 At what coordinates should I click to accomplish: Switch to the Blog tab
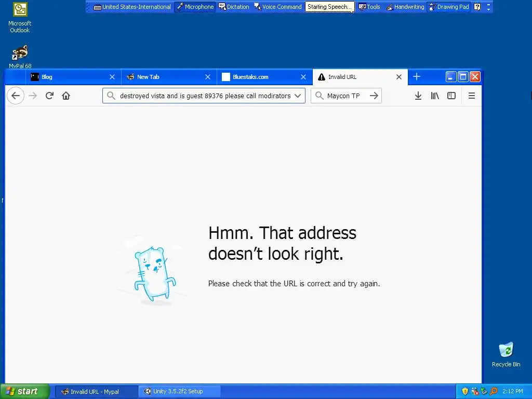[x=73, y=77]
